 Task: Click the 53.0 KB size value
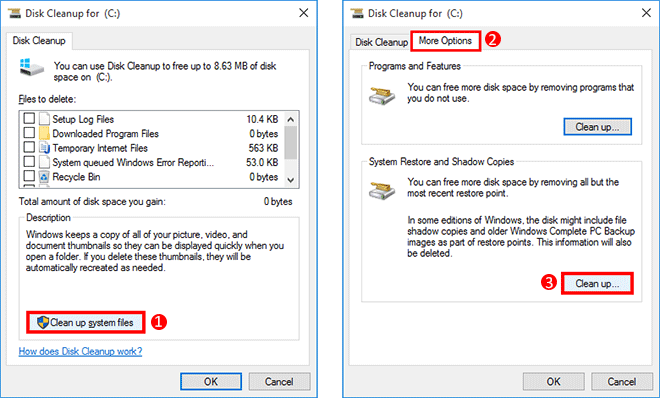tap(262, 162)
